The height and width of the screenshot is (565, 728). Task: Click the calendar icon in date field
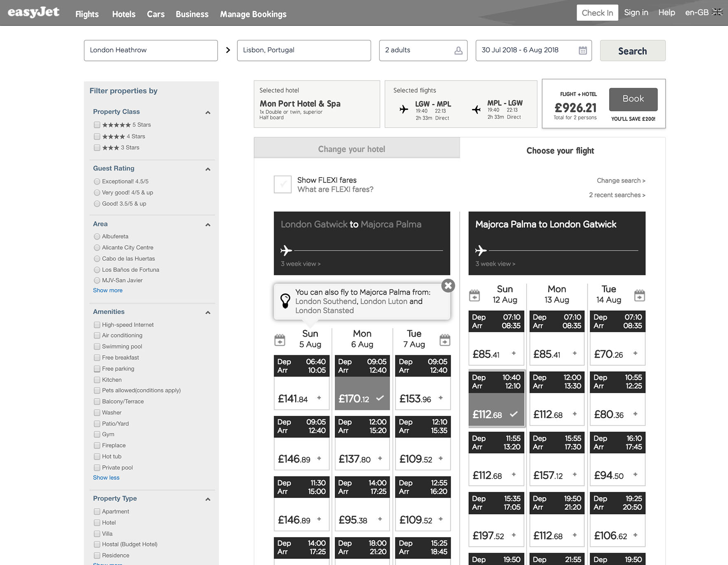pos(582,50)
